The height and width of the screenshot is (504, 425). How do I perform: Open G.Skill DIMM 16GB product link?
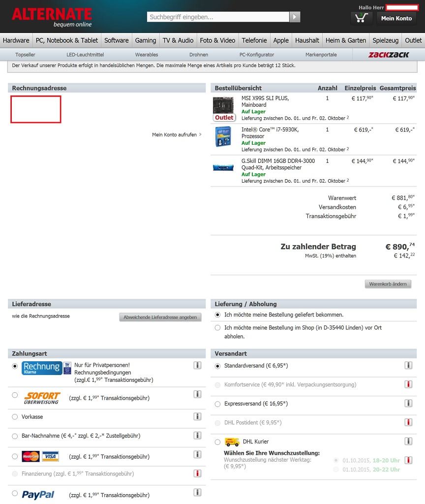(x=278, y=164)
